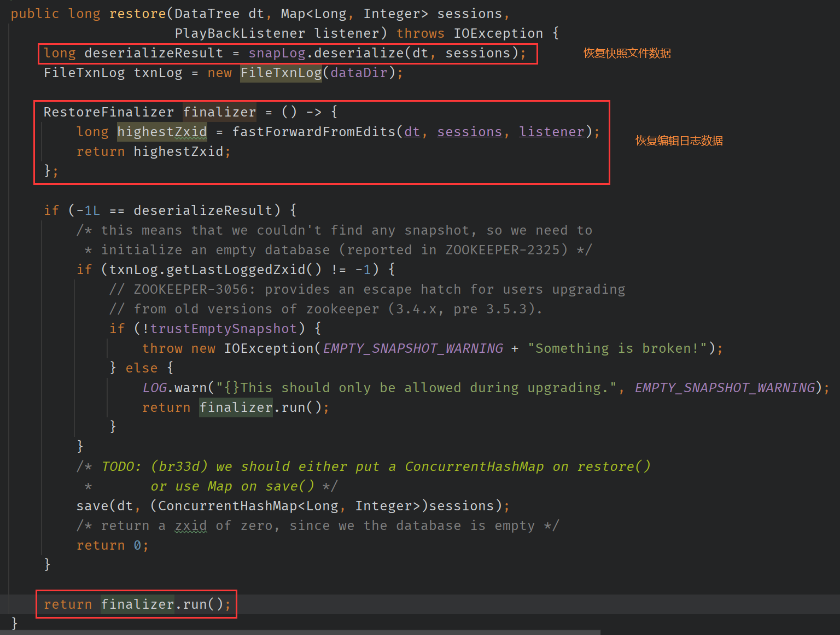Click ConcurrentHashMap in the TODO comment

[x=474, y=467]
